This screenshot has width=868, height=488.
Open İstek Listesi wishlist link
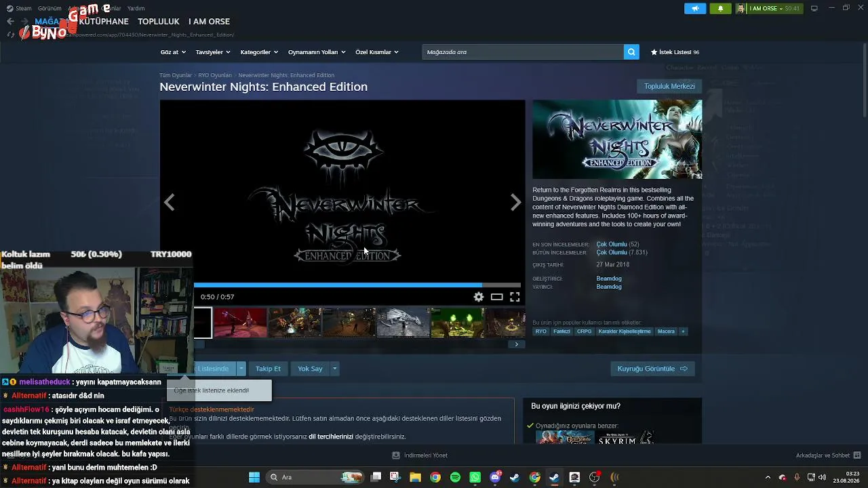(x=675, y=52)
